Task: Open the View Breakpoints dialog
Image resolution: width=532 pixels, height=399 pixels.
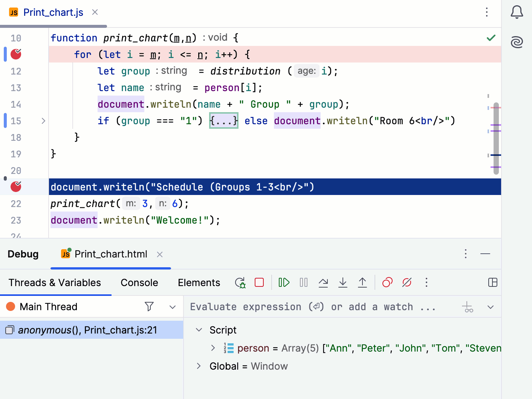Action: [x=387, y=282]
